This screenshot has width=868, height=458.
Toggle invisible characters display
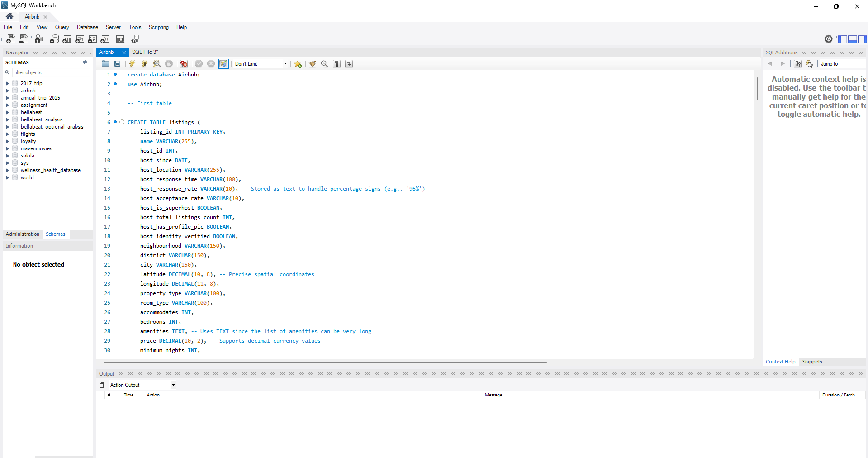(x=337, y=64)
